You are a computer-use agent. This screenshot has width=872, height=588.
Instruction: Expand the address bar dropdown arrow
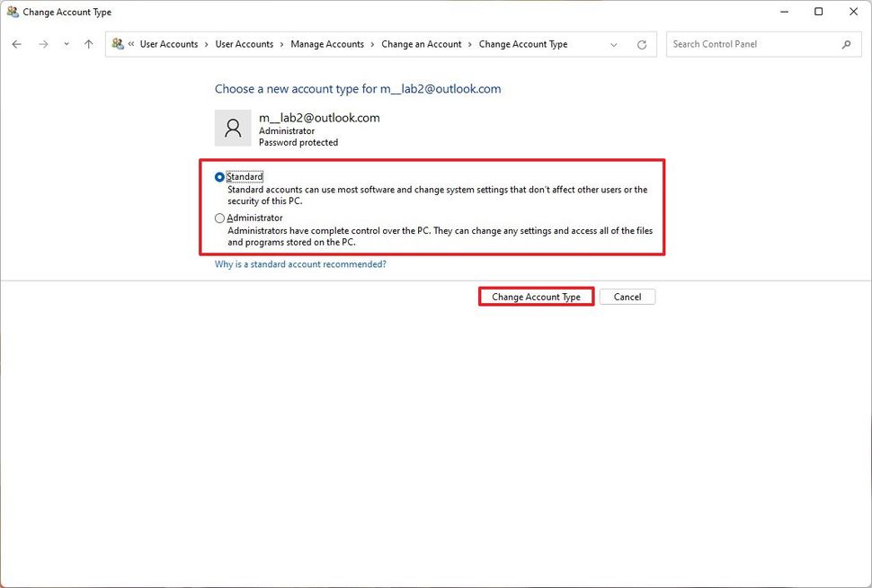tap(614, 43)
